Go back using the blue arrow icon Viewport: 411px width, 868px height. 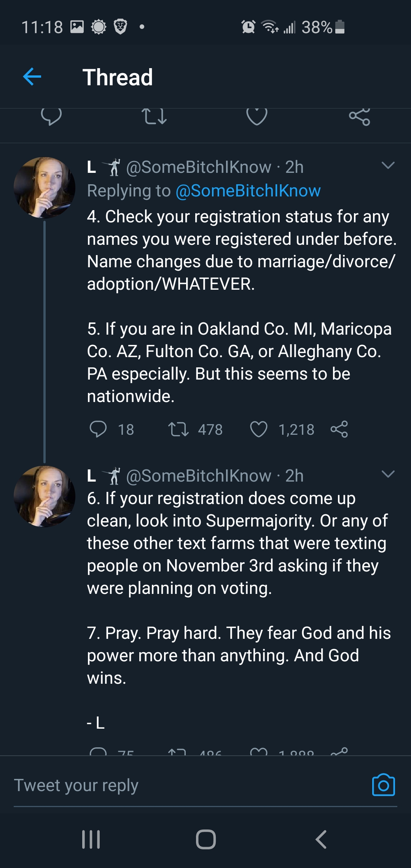tap(32, 77)
